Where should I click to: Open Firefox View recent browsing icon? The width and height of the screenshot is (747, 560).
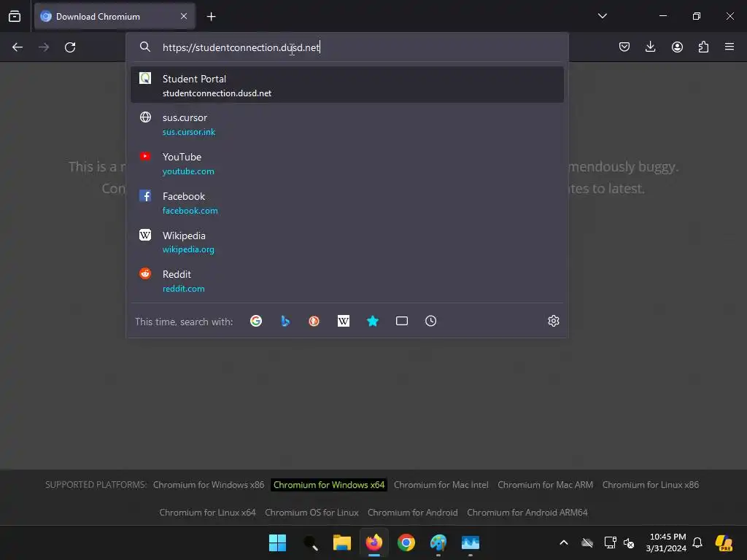(x=15, y=16)
